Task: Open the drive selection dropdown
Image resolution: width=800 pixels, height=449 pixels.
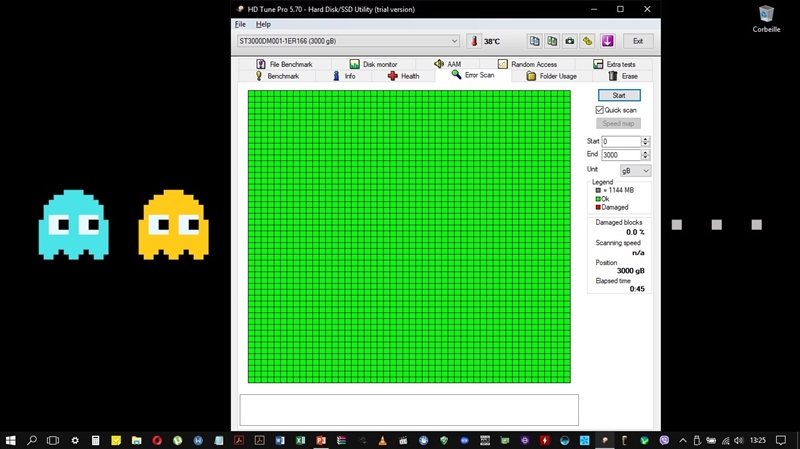Action: point(454,41)
